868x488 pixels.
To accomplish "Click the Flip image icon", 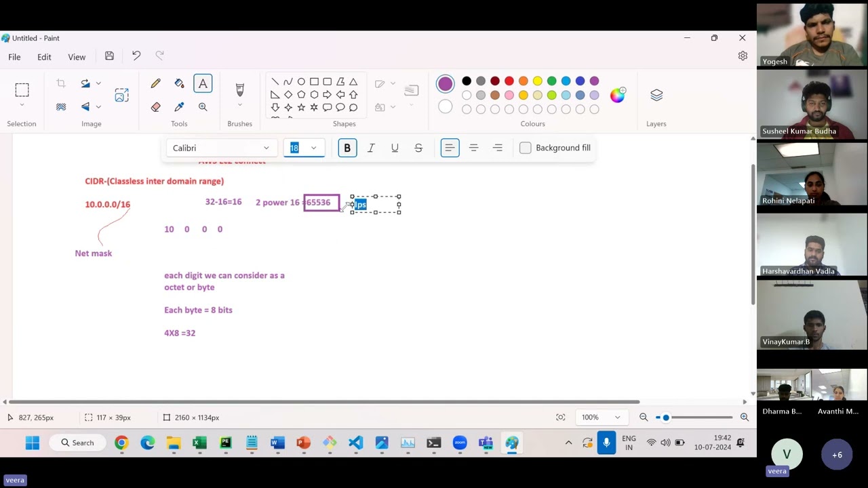I will [x=85, y=106].
